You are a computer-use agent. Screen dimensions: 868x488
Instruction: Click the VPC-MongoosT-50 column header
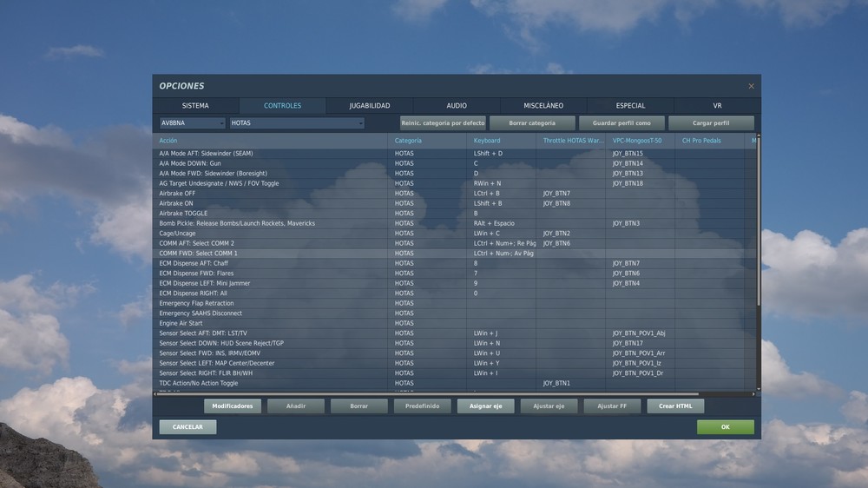641,141
